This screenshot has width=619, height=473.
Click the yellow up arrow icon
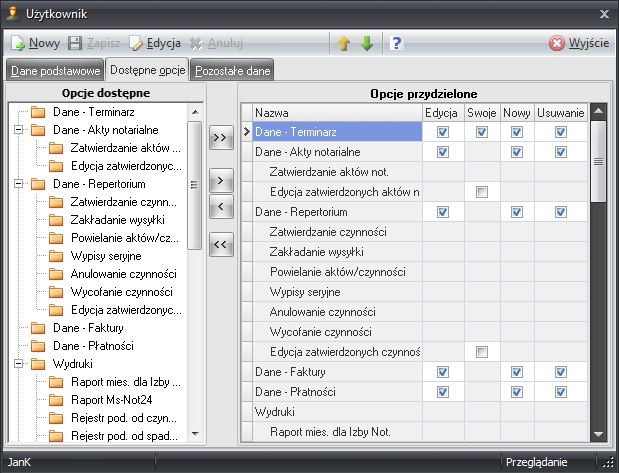(x=343, y=43)
